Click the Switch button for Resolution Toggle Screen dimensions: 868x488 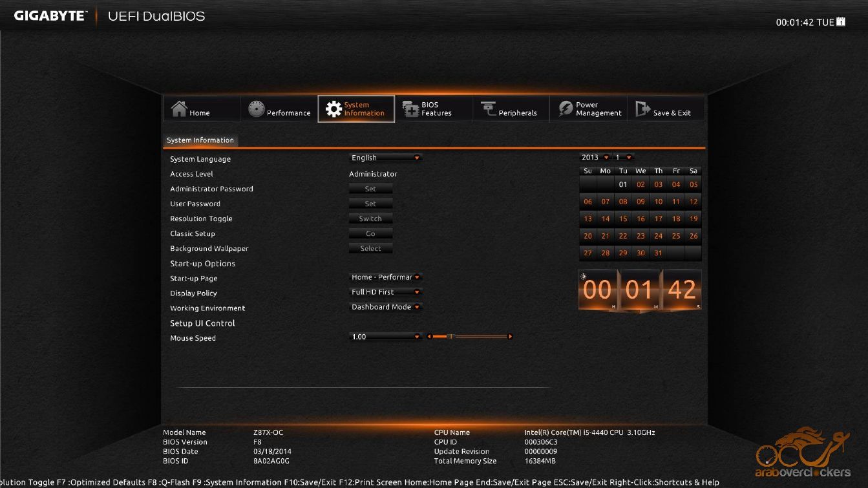pos(370,218)
